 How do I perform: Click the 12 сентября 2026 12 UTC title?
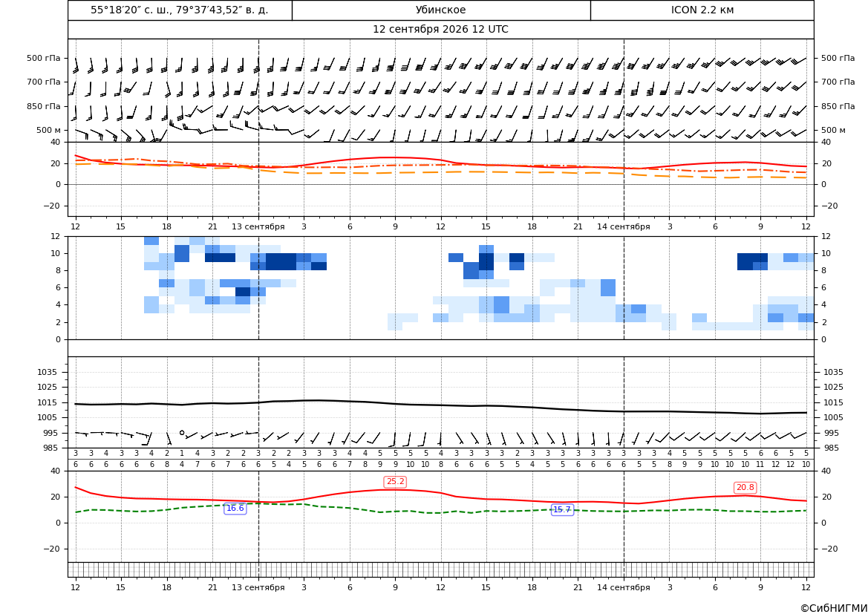point(440,30)
